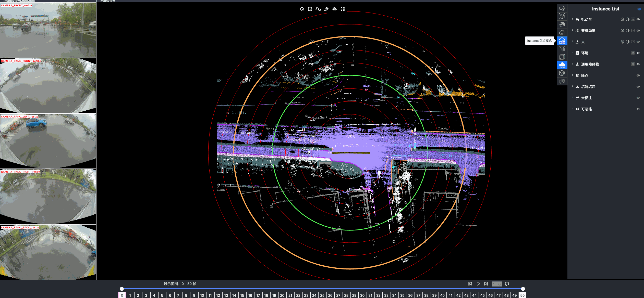The image size is (644, 298).
Task: Select the rectangle selection tool
Action: (310, 9)
